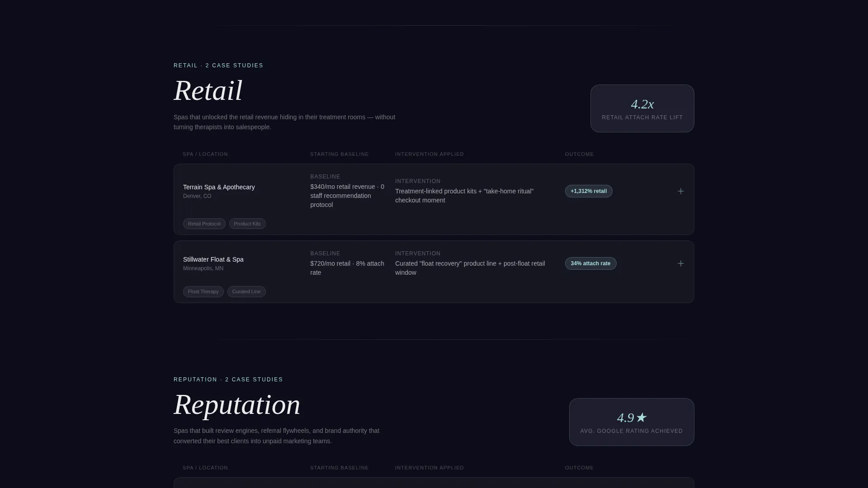868x488 pixels.
Task: Click the $340/mo retail revenue baseline text
Action: pos(347,196)
